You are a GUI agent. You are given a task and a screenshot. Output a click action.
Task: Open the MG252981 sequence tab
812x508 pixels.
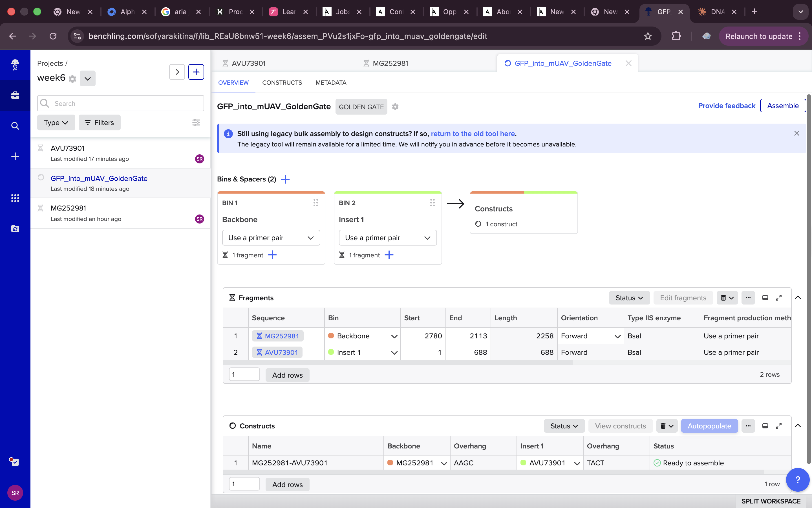coord(390,63)
